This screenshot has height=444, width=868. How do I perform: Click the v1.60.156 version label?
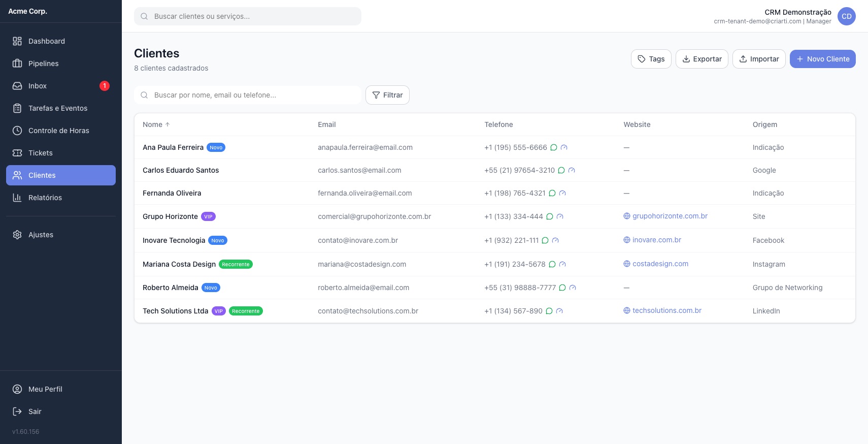[25, 432]
